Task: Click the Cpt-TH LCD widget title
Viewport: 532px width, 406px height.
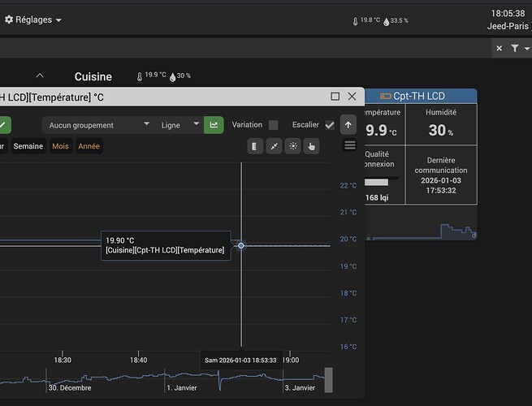Action: tap(418, 96)
